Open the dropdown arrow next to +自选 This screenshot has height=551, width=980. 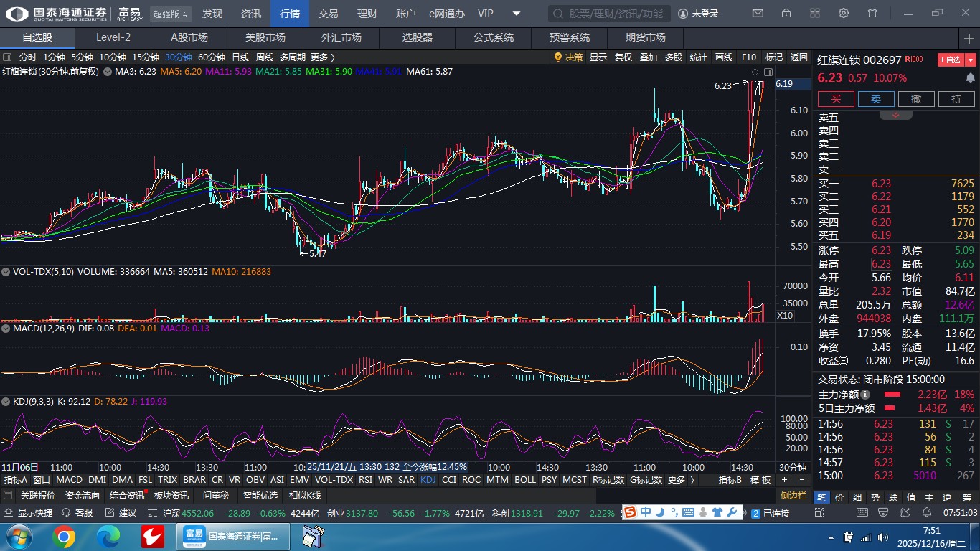(971, 60)
